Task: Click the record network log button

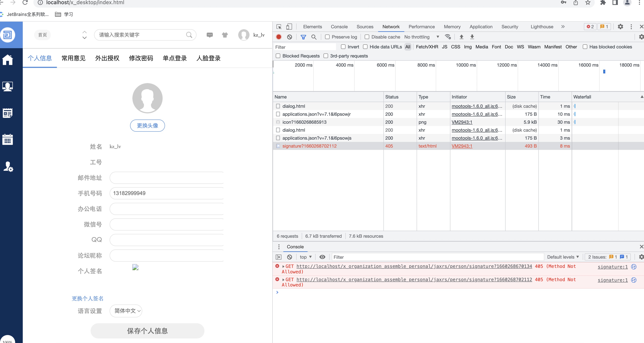Action: click(279, 37)
